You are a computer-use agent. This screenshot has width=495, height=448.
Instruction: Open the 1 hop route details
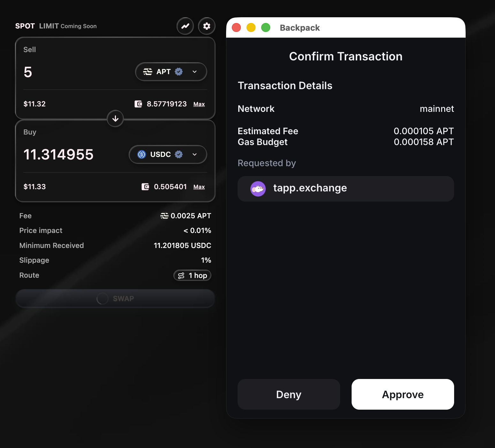[x=192, y=275]
